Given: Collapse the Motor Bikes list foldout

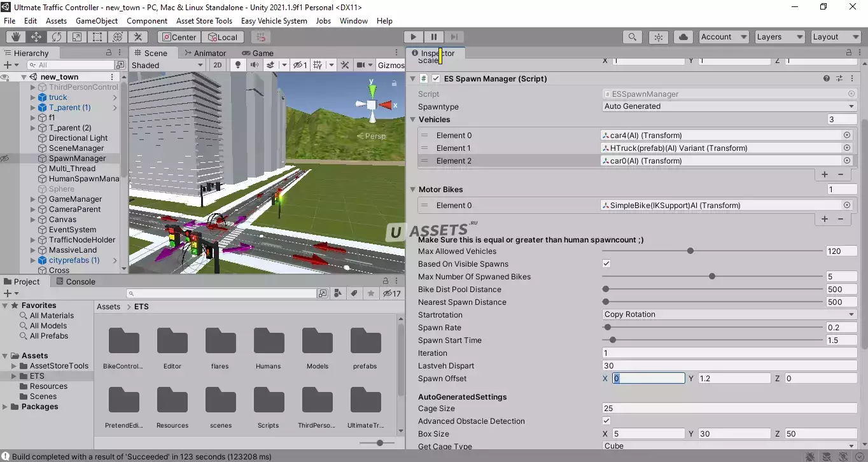Looking at the screenshot, I should click(412, 189).
